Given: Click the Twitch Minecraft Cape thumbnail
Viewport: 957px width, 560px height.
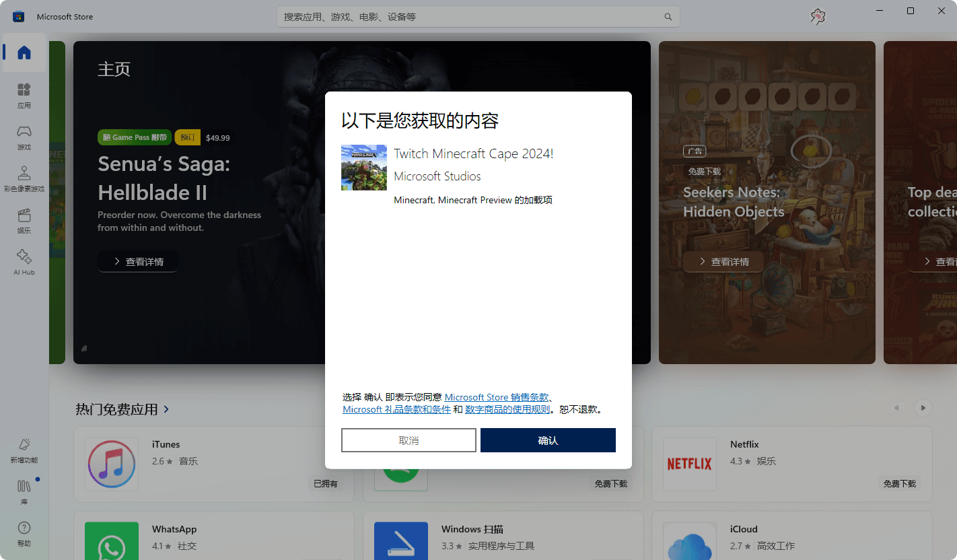Looking at the screenshot, I should (x=363, y=167).
